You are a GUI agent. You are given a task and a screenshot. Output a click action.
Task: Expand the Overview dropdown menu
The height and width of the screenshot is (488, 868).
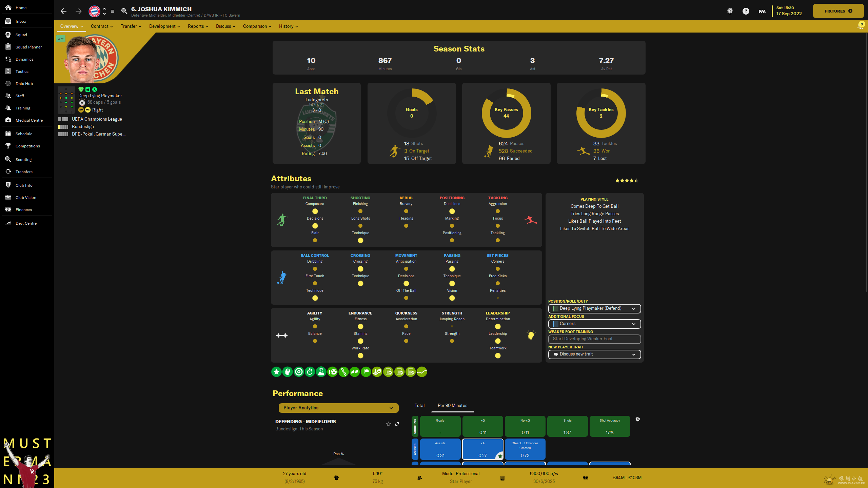click(72, 26)
